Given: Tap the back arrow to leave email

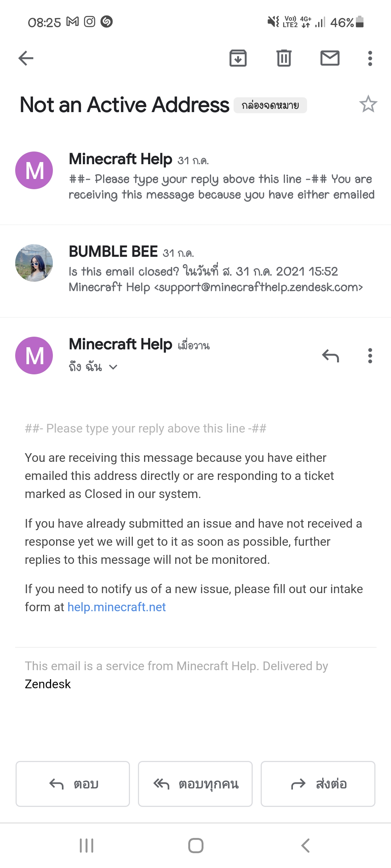Looking at the screenshot, I should point(26,58).
